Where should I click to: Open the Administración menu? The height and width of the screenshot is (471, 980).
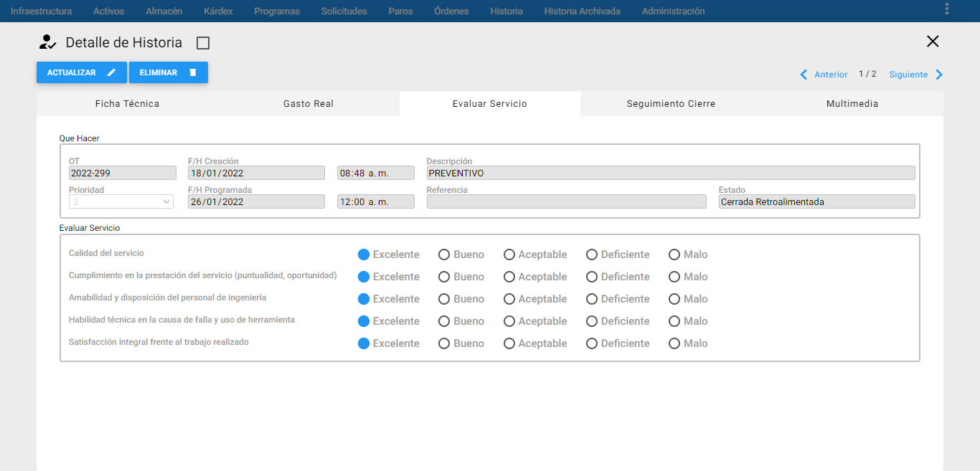[x=673, y=11]
